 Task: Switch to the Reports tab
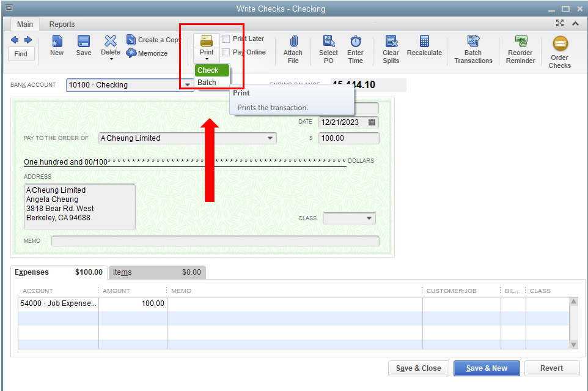pos(62,24)
